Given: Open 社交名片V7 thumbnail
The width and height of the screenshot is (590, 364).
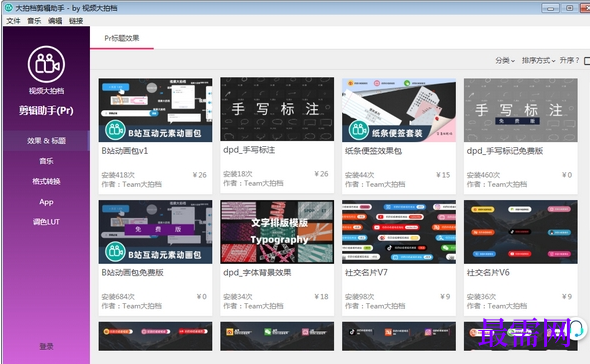Looking at the screenshot, I should click(x=399, y=232).
